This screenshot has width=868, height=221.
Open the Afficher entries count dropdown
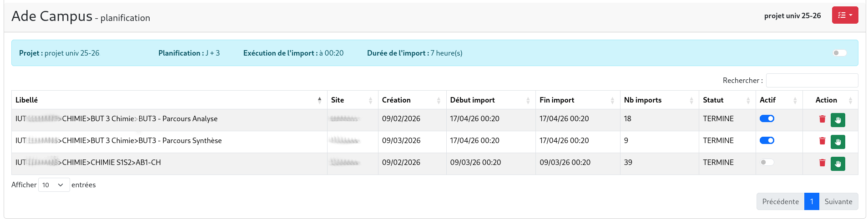(54, 185)
